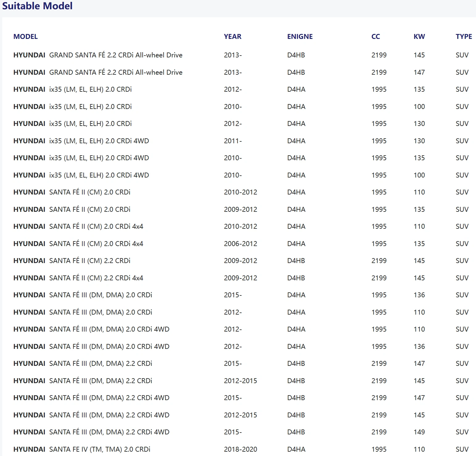The height and width of the screenshot is (456, 476).
Task: Click the '100' KW cell in the ix35 2.0 CRDi 4WD row
Action: click(x=419, y=175)
